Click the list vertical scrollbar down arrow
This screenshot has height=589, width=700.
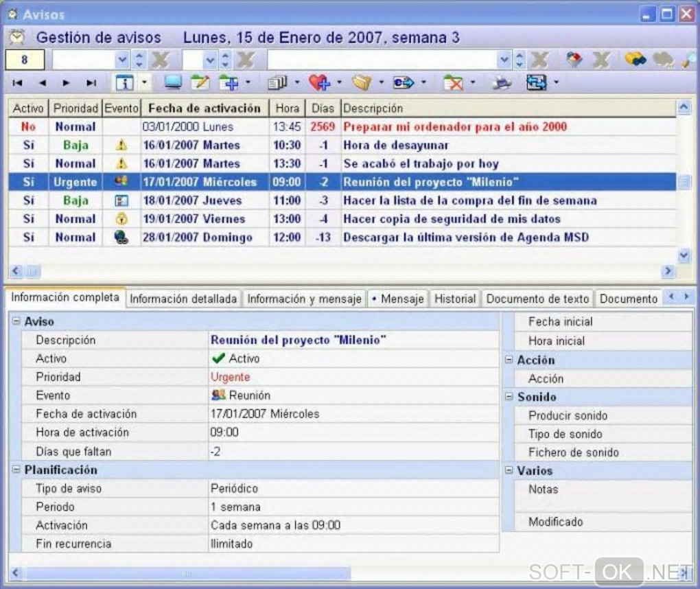click(x=684, y=255)
